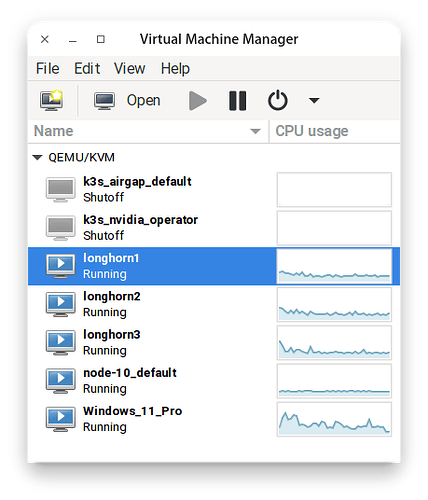Click Running status under Windows_11_Pro
Viewport: 428px width, 500px height.
(105, 427)
